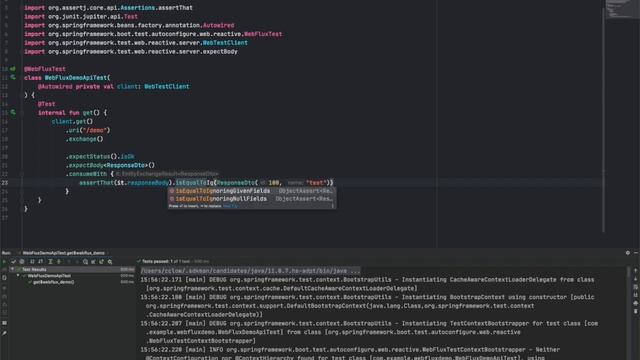The height and width of the screenshot is (360, 640).
Task: Click the .exchange() call on line 18
Action: (x=84, y=139)
